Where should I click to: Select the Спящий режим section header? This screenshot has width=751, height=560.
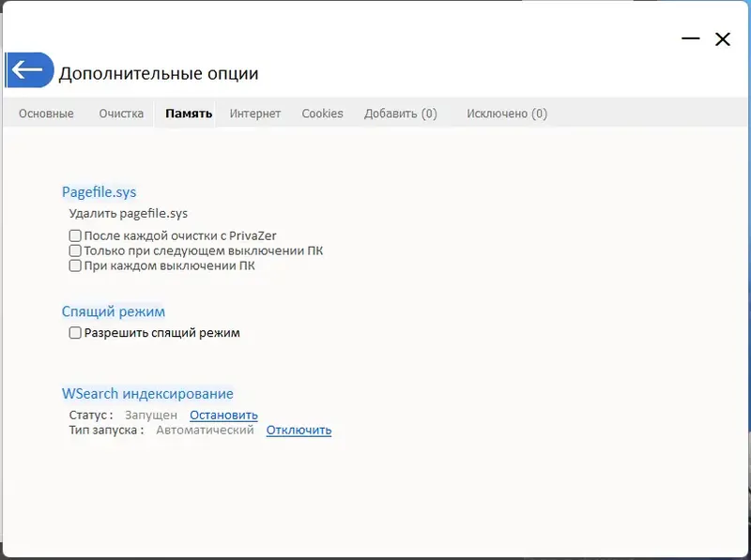(x=113, y=310)
